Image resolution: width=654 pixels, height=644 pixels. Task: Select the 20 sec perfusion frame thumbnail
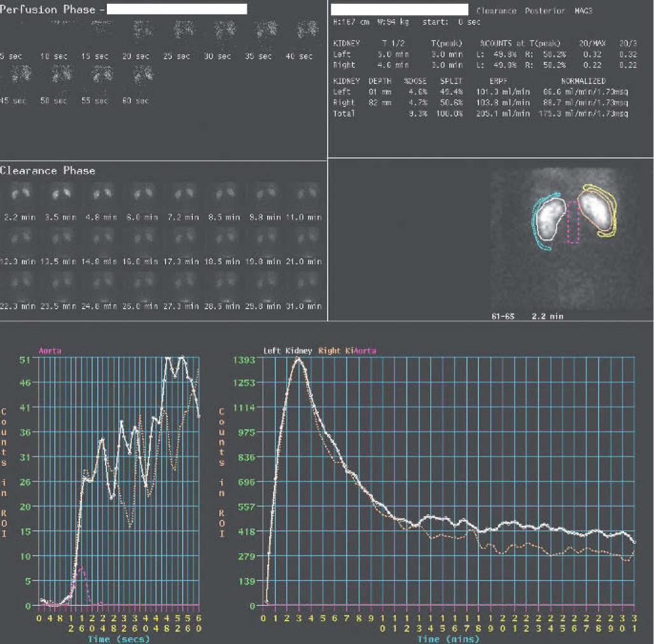144,30
